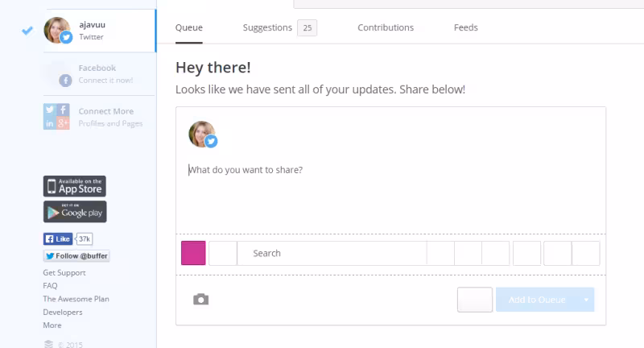
Task: Click the Connect More social networks icon grid
Action: coord(56,117)
